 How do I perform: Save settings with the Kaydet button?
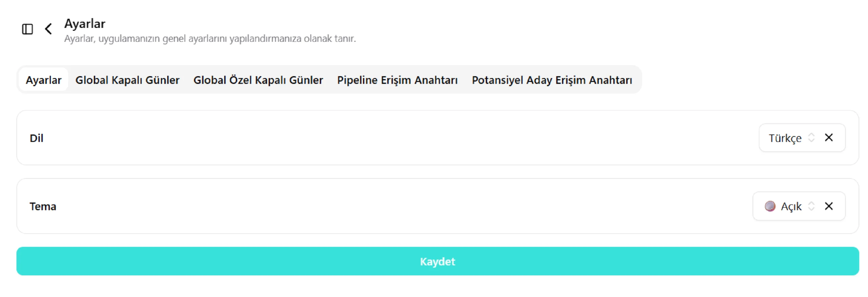tap(437, 261)
